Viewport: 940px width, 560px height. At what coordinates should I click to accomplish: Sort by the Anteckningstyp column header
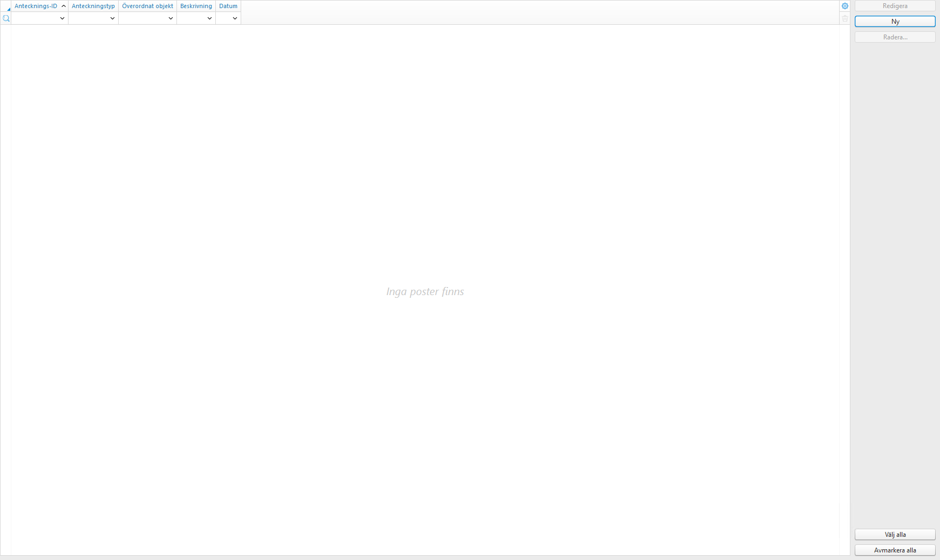pyautogui.click(x=93, y=6)
